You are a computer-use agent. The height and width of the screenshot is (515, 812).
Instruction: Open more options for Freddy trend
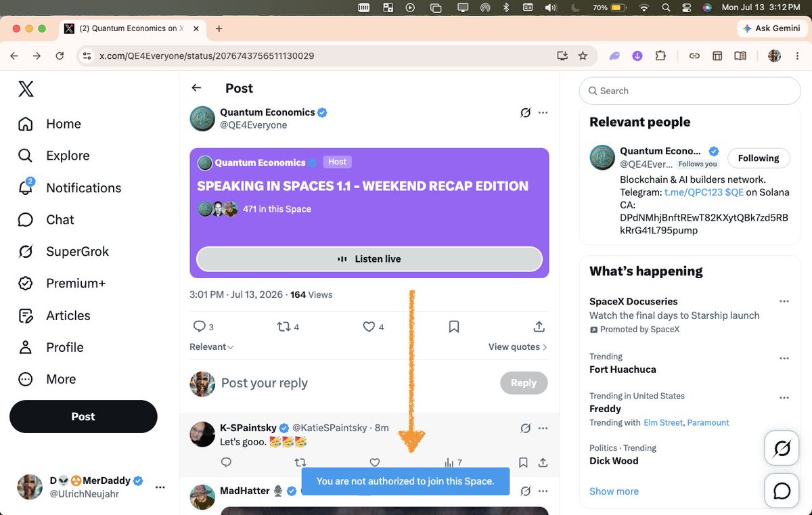tap(784, 398)
